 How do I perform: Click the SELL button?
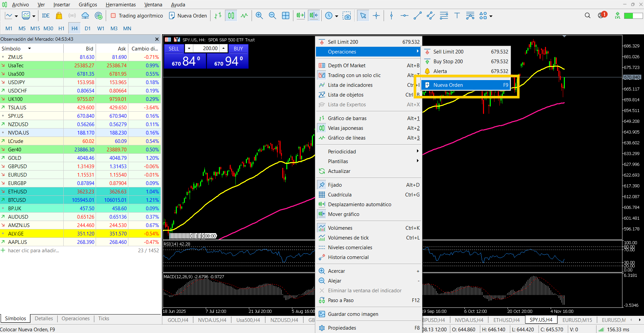coord(174,48)
